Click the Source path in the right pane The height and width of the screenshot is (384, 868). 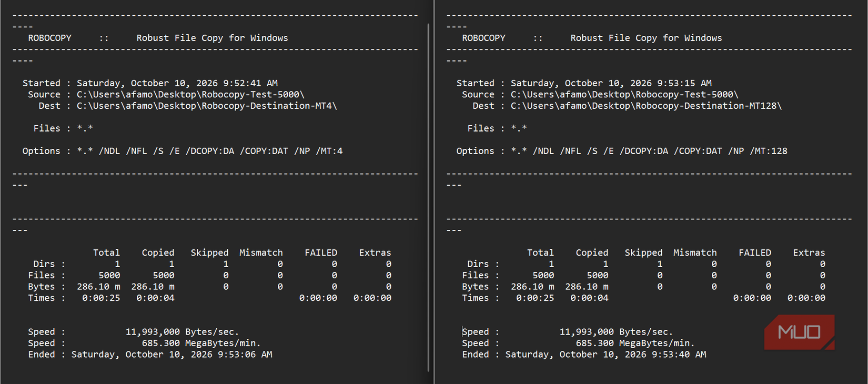click(624, 95)
